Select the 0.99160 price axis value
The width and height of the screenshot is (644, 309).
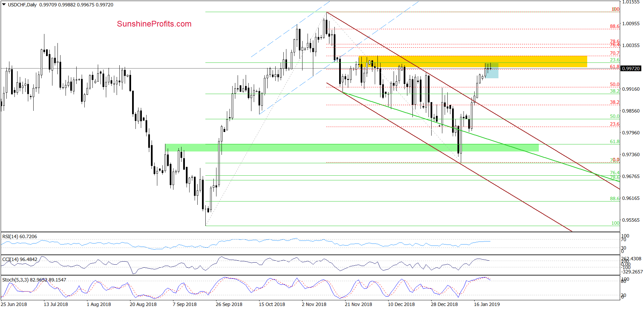point(631,89)
